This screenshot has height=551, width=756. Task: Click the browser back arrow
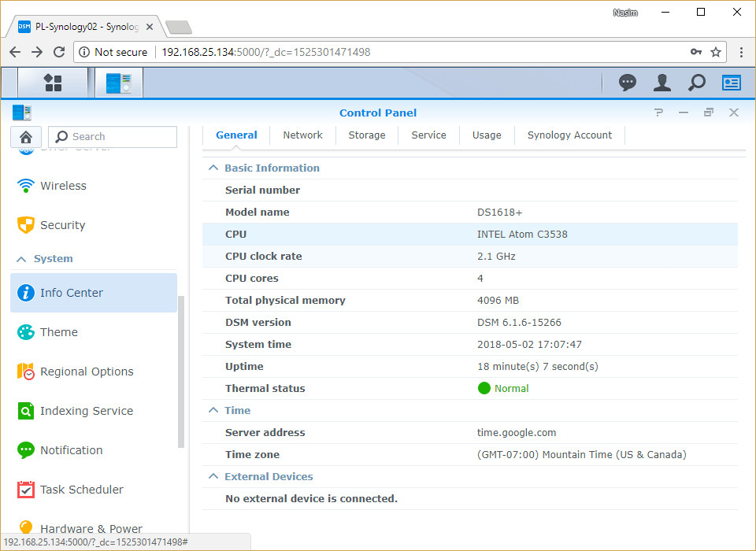click(15, 52)
